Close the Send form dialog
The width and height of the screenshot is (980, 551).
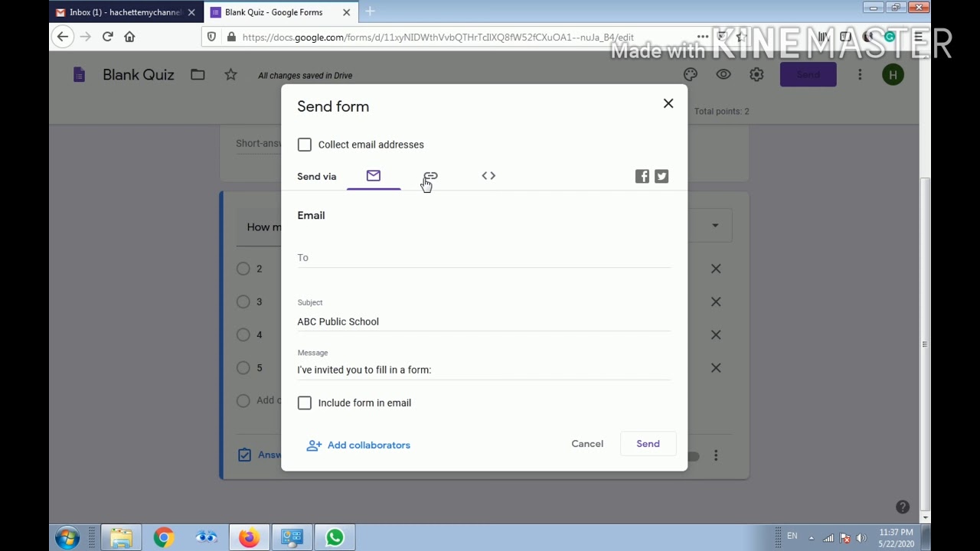click(x=668, y=103)
